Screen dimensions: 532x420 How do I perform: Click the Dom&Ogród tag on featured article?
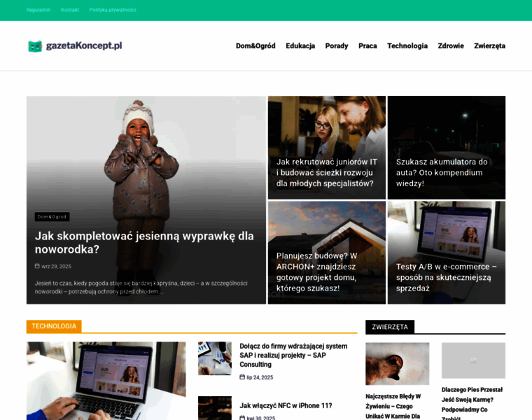[x=52, y=217]
